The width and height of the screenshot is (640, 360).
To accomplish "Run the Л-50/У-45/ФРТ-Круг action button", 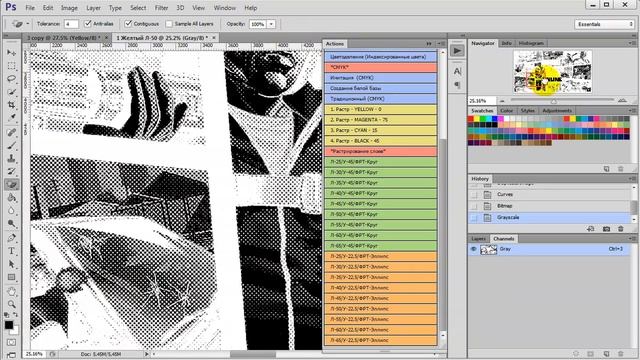I will pyautogui.click(x=380, y=214).
